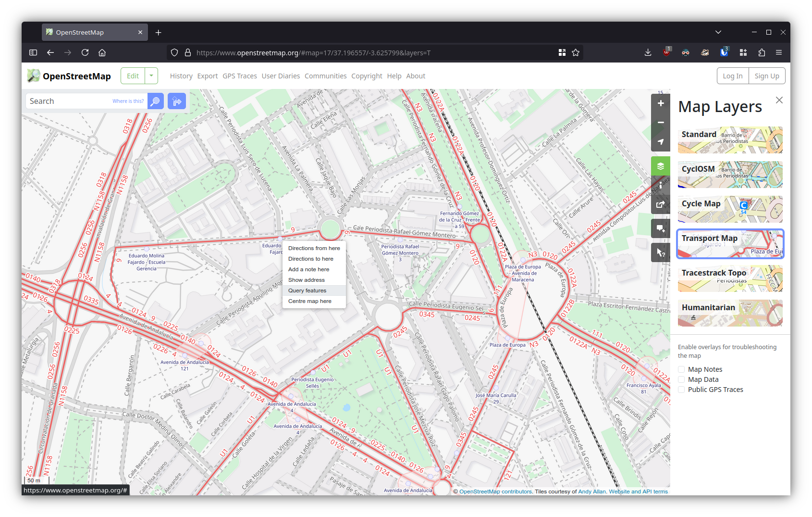Image resolution: width=812 pixels, height=517 pixels.
Task: Open the Andy Allan attribution link
Action: (x=592, y=492)
